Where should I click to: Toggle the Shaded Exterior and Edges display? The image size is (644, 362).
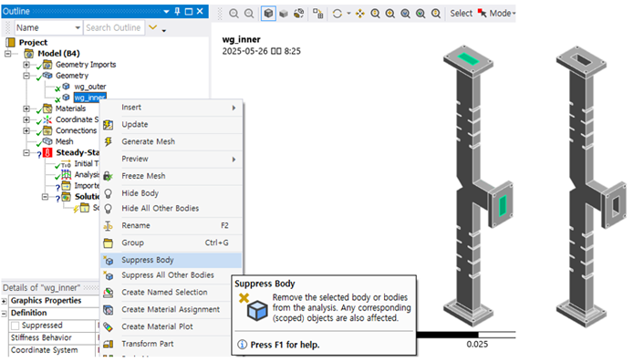(x=268, y=14)
